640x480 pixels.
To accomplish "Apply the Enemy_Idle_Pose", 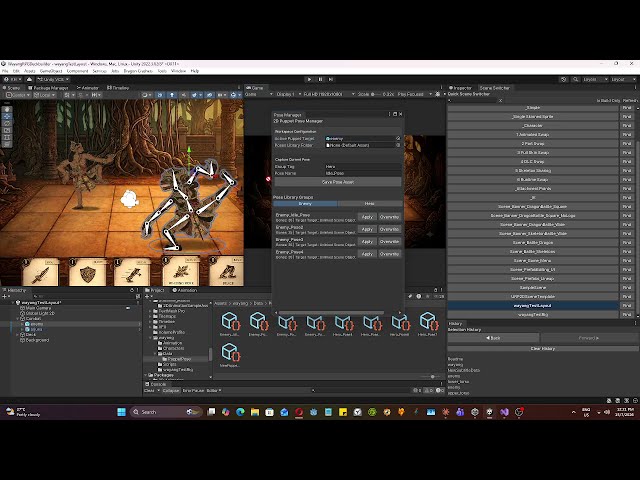I will pos(367,217).
